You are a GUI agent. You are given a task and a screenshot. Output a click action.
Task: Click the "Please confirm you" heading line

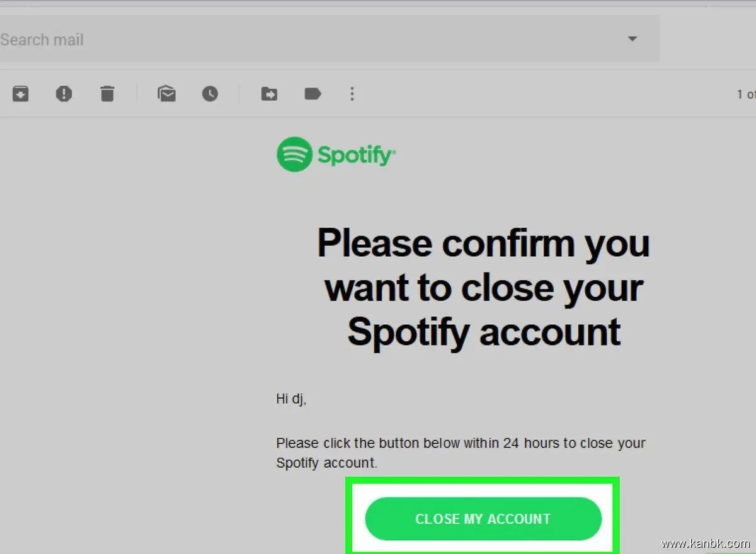pyautogui.click(x=483, y=243)
